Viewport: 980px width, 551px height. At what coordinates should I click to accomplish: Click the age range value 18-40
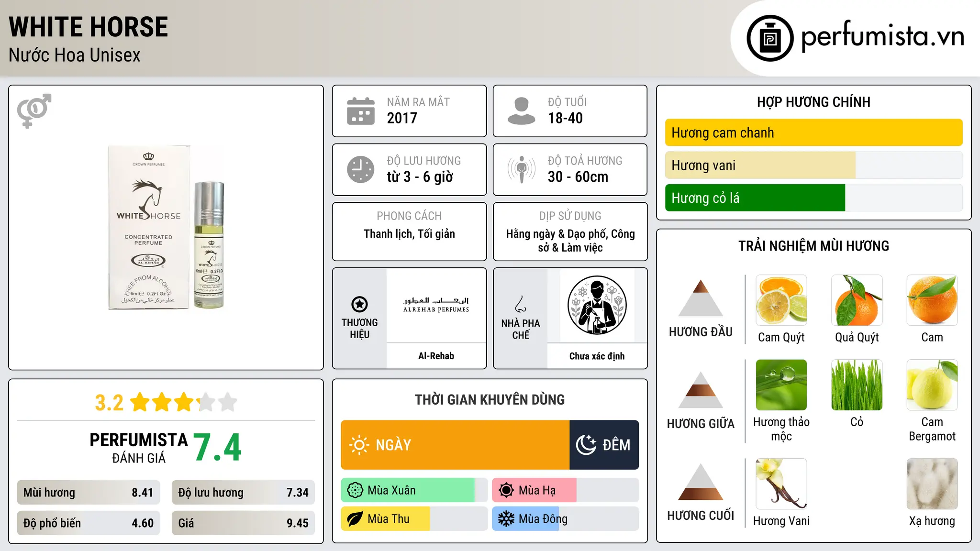[565, 118]
